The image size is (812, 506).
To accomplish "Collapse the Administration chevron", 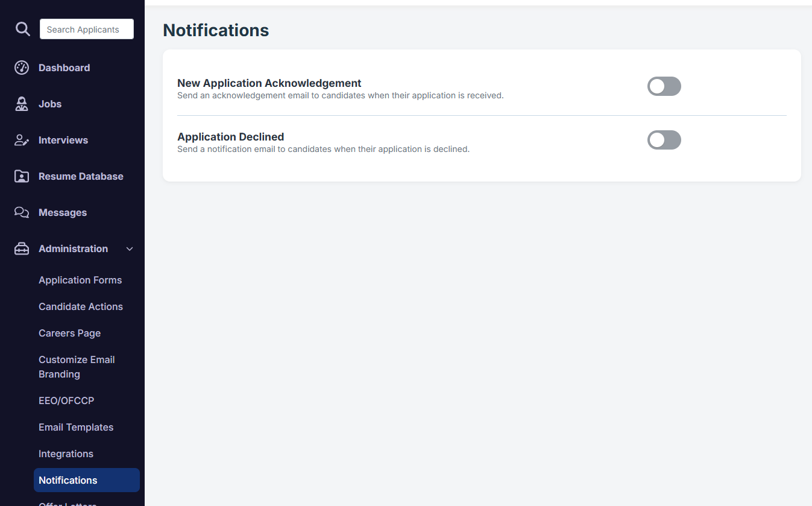I will [130, 248].
